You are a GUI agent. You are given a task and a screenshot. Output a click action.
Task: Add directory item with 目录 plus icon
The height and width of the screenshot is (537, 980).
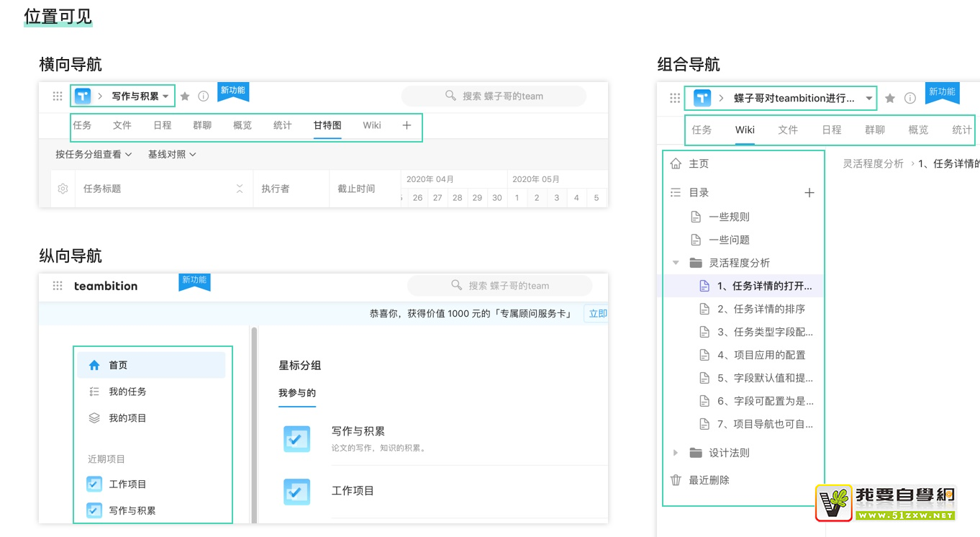[x=809, y=193]
